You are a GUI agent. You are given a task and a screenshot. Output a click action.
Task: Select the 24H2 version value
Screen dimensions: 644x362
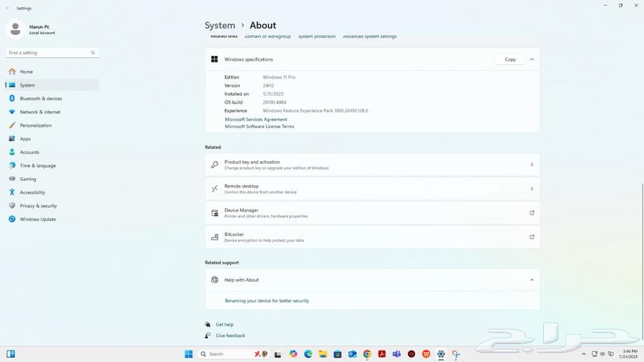[268, 85]
